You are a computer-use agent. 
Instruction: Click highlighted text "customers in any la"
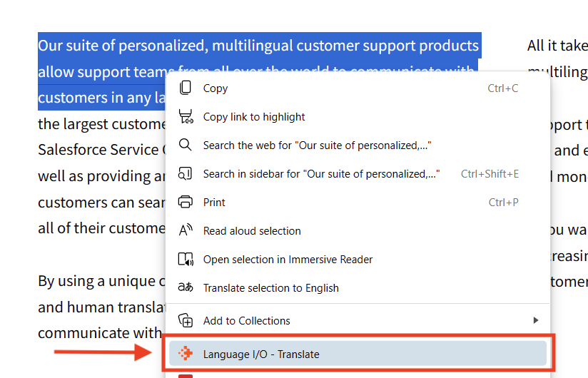[x=101, y=98]
